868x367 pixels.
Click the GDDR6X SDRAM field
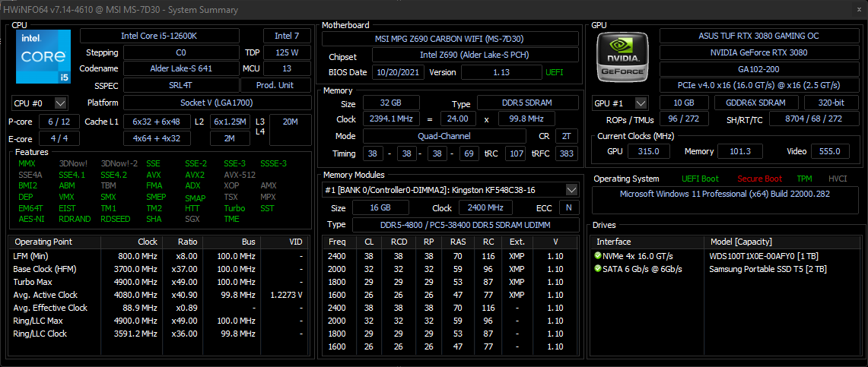coord(755,103)
